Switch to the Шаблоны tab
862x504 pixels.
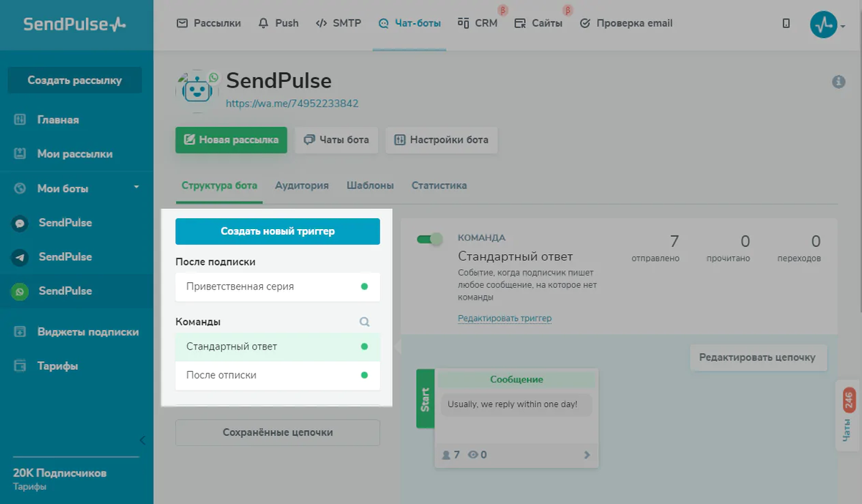(370, 185)
